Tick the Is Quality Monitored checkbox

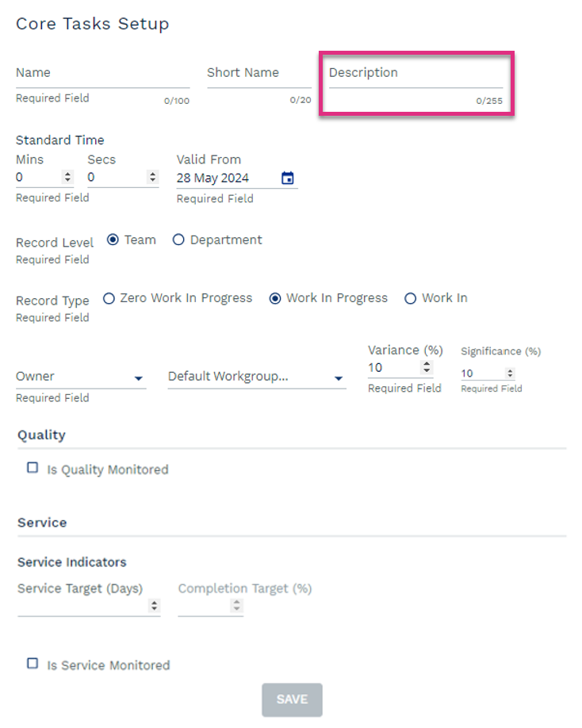[33, 468]
